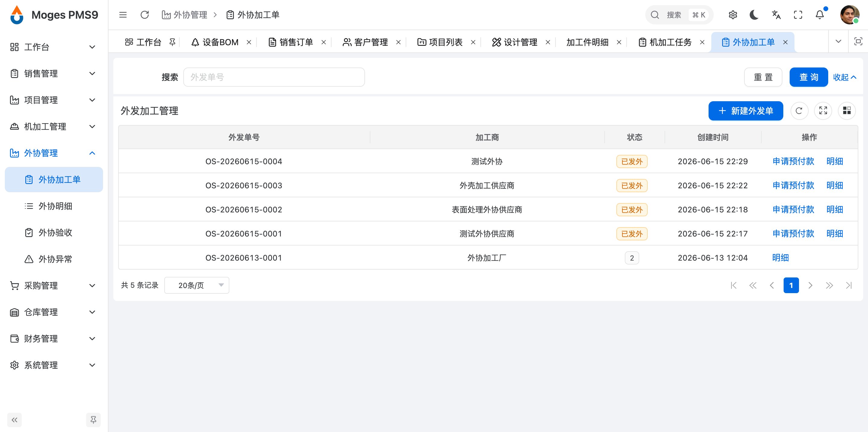Go to next page arrow in pagination
This screenshot has width=868, height=432.
pos(810,286)
